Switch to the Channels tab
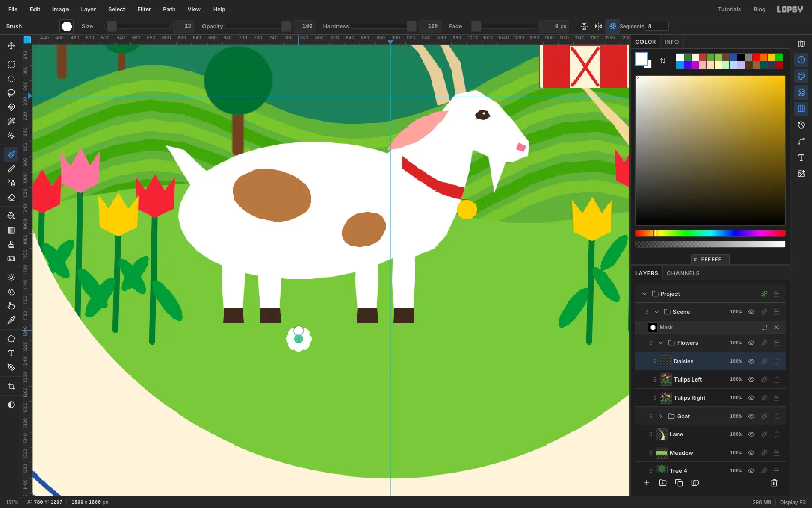The image size is (812, 508). (x=683, y=273)
